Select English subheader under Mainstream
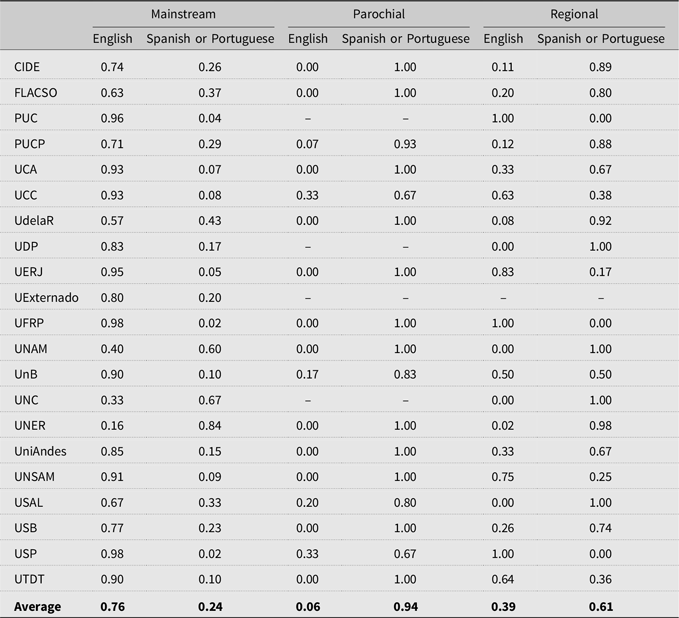Screen dimensions: 679x618 coord(113,39)
